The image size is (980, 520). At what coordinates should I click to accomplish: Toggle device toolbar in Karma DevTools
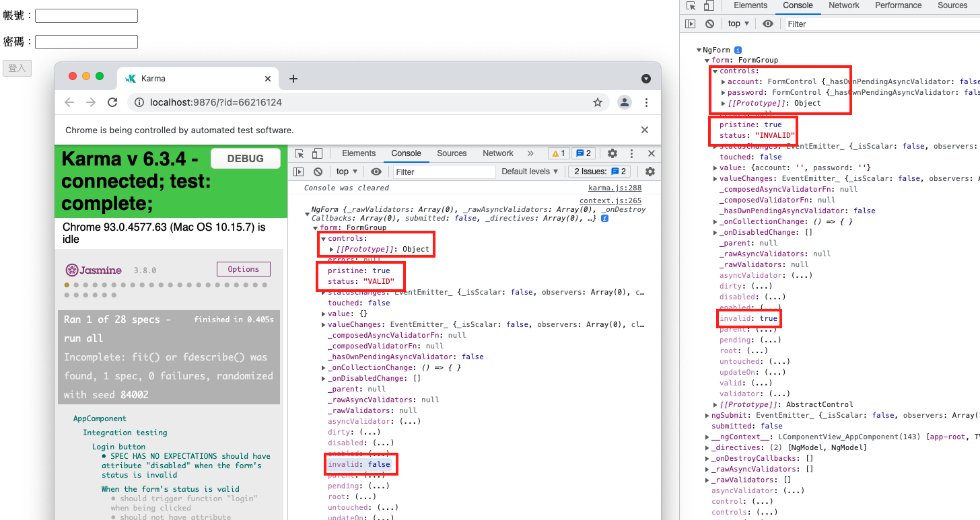[x=317, y=153]
